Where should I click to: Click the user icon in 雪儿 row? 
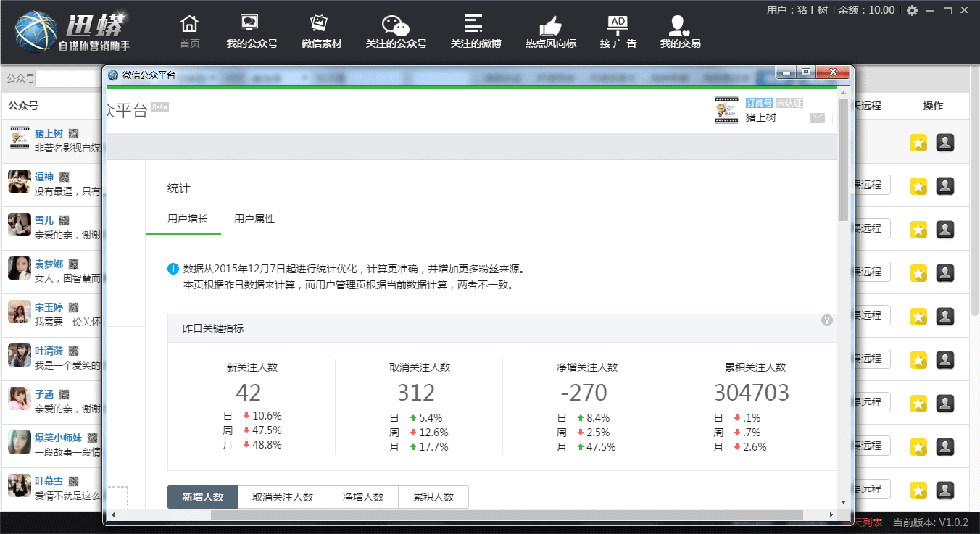(944, 230)
